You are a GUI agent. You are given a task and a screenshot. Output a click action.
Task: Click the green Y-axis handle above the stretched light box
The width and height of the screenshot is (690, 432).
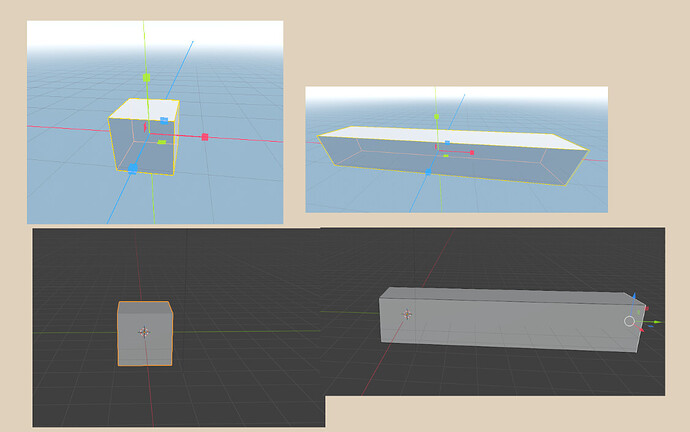[436, 116]
